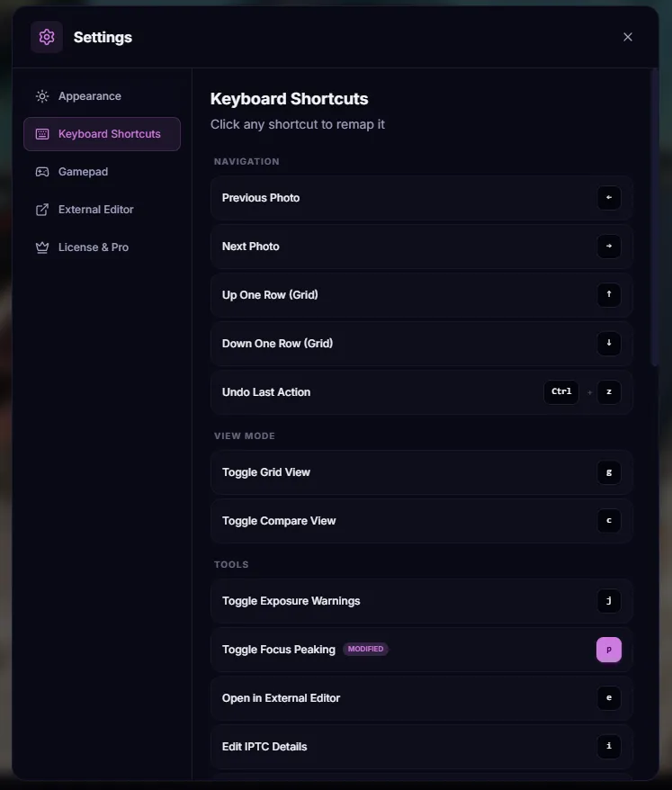
Task: Remap the Down One Row down arrow key
Action: [609, 344]
